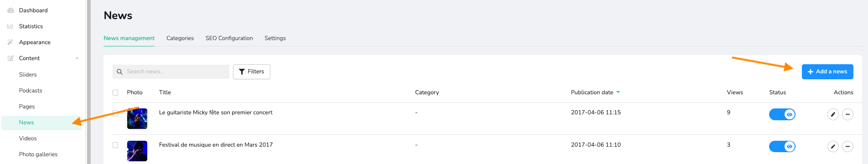Click the Appearance magic wand icon
The image size is (868, 164).
point(10,42)
